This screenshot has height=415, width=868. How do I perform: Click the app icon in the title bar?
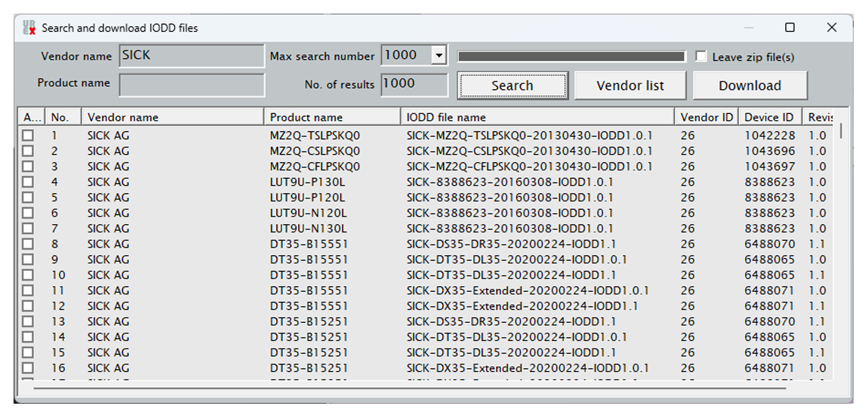point(29,28)
